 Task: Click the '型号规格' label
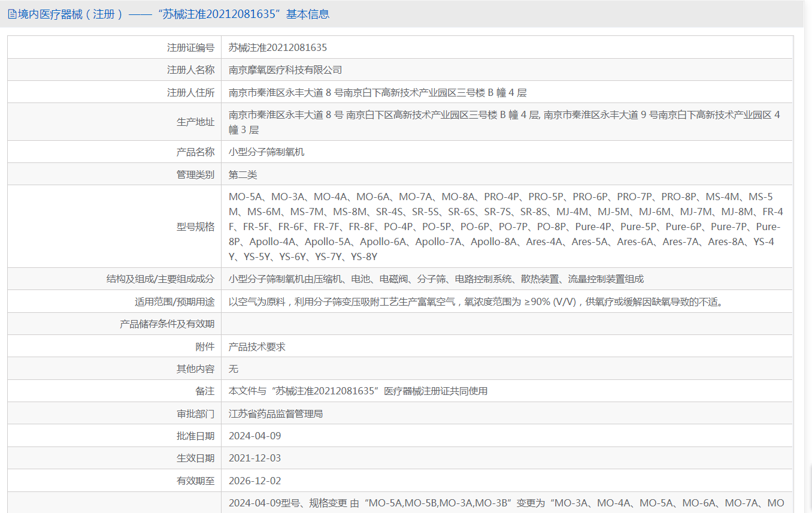(195, 227)
